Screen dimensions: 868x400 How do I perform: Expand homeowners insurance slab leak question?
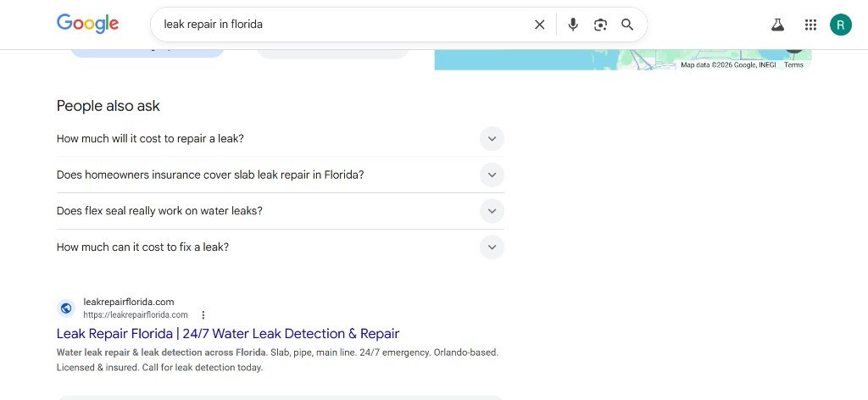[x=280, y=175]
